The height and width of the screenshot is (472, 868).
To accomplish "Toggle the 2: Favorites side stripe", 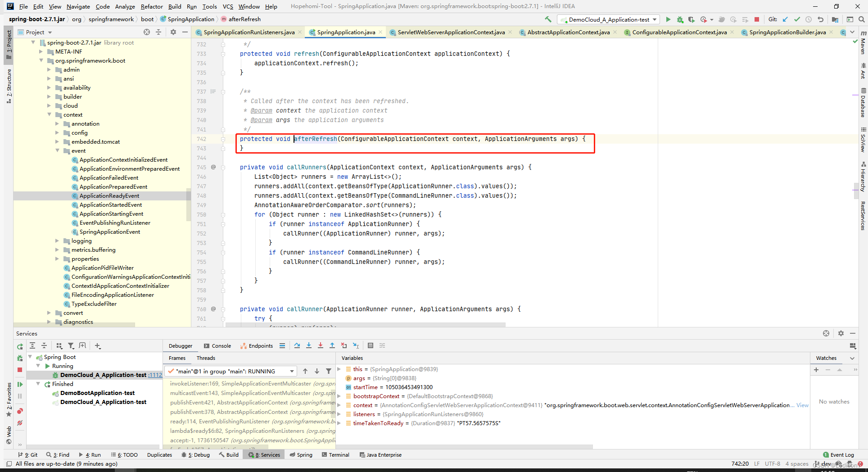I will point(9,400).
